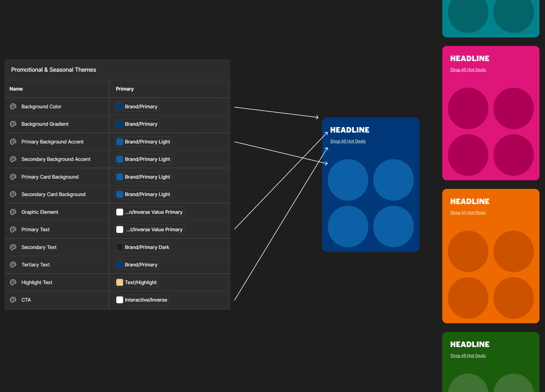Follow Shop All Hot Deals link on pink card
Viewport: 545px width, 392px height.
click(x=468, y=70)
